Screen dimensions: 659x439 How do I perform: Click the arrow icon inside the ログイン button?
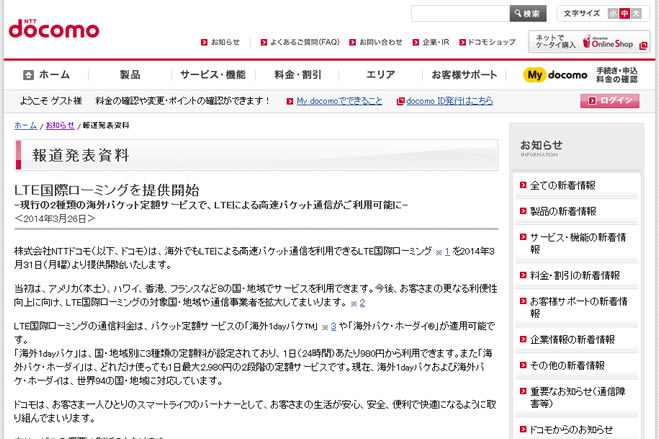click(x=592, y=101)
